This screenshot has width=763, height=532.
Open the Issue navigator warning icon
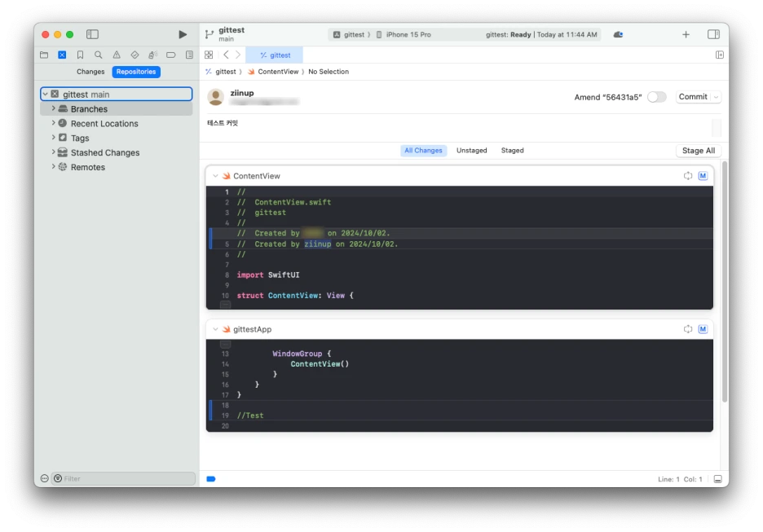pos(117,55)
